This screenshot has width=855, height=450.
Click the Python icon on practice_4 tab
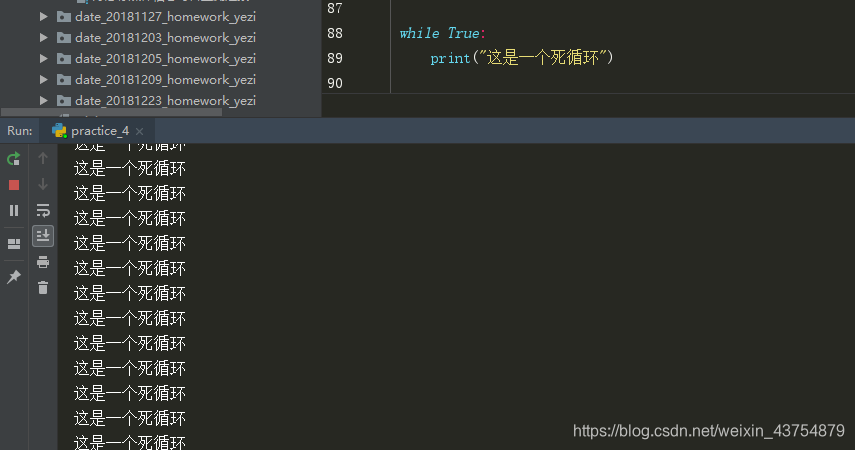click(59, 131)
